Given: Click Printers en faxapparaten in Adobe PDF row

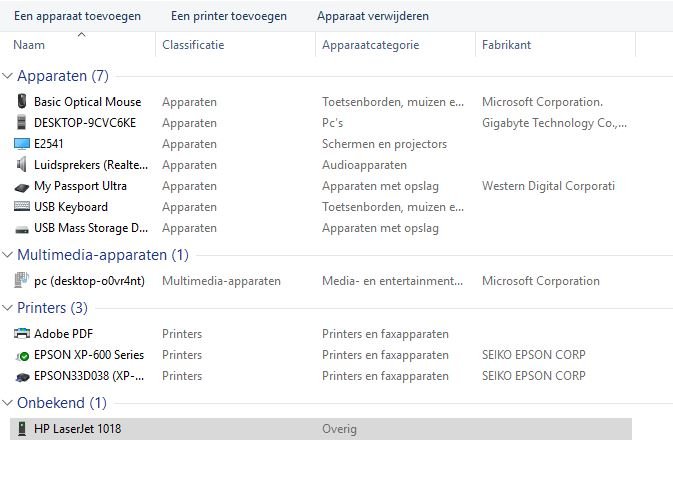Looking at the screenshot, I should coord(385,333).
